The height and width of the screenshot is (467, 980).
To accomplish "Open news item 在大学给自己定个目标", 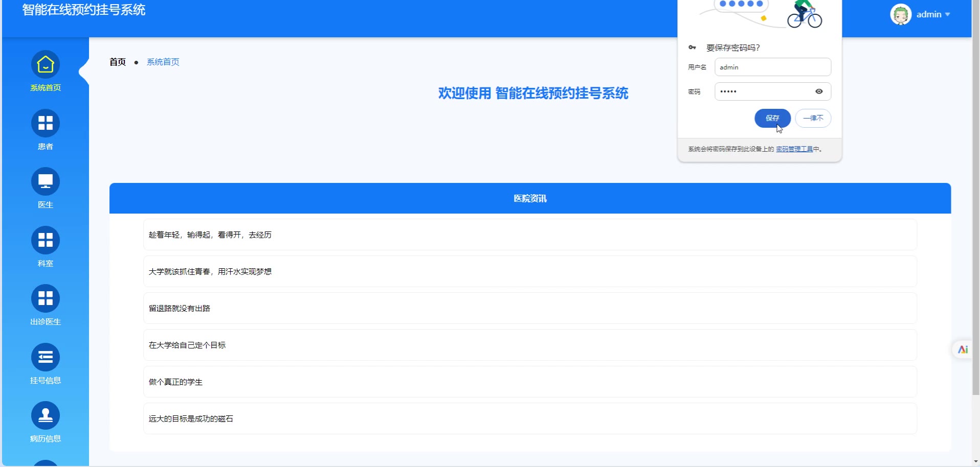I will click(530, 345).
